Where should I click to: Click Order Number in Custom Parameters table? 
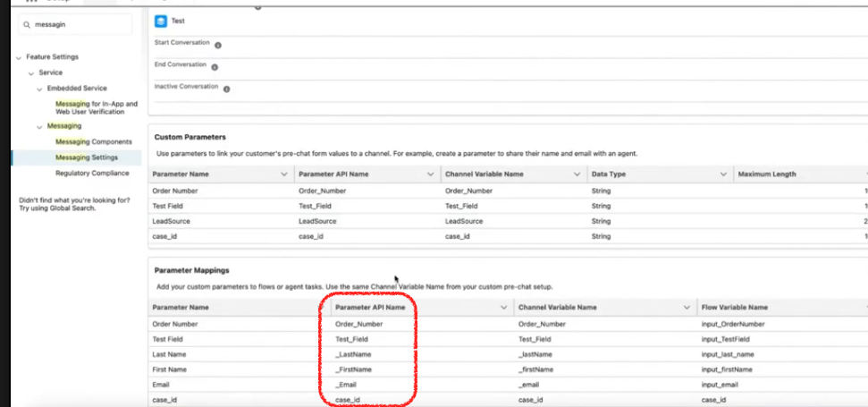(175, 191)
